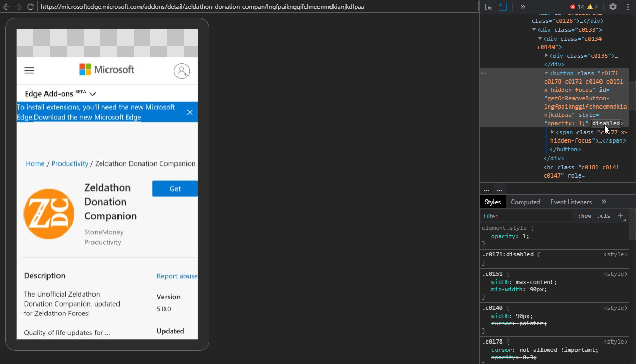Click the .c0140 selector
The image size is (636, 364).
click(493, 308)
